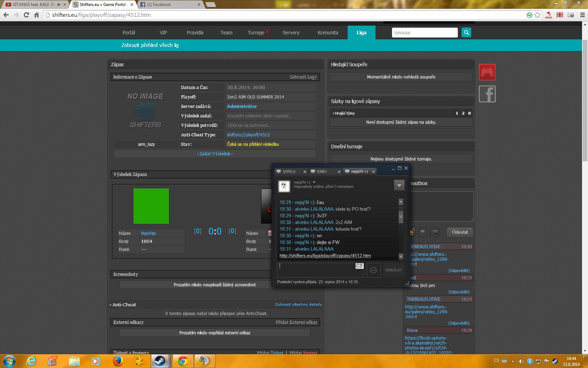Open the Facebook sidebar icon

pyautogui.click(x=487, y=94)
